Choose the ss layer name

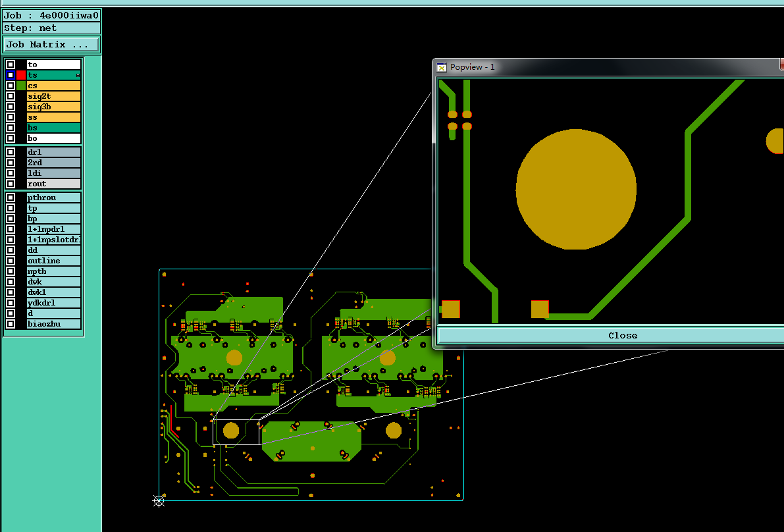pyautogui.click(x=53, y=117)
